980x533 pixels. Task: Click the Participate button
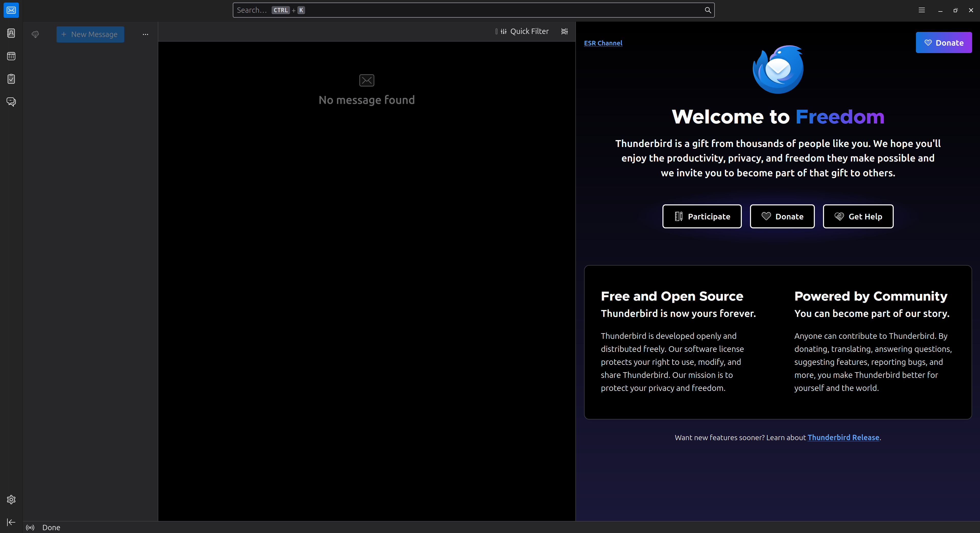pyautogui.click(x=702, y=216)
